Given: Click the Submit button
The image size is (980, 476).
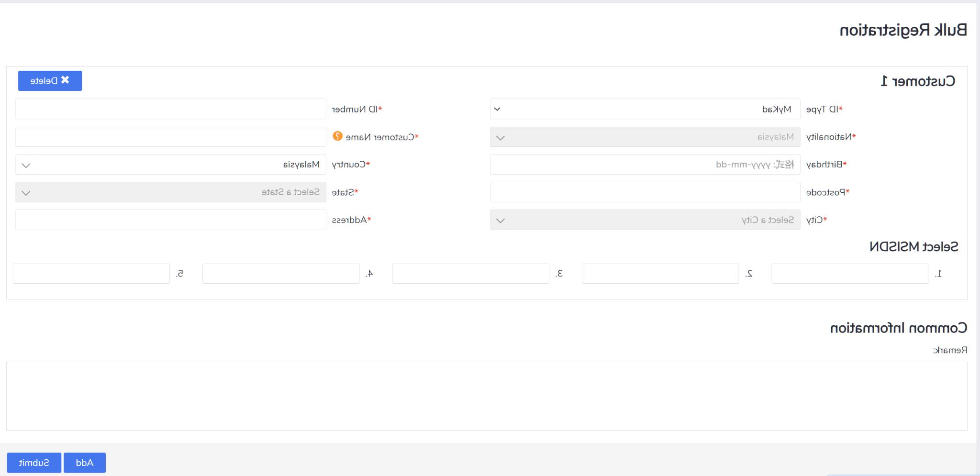Looking at the screenshot, I should coord(34,463).
